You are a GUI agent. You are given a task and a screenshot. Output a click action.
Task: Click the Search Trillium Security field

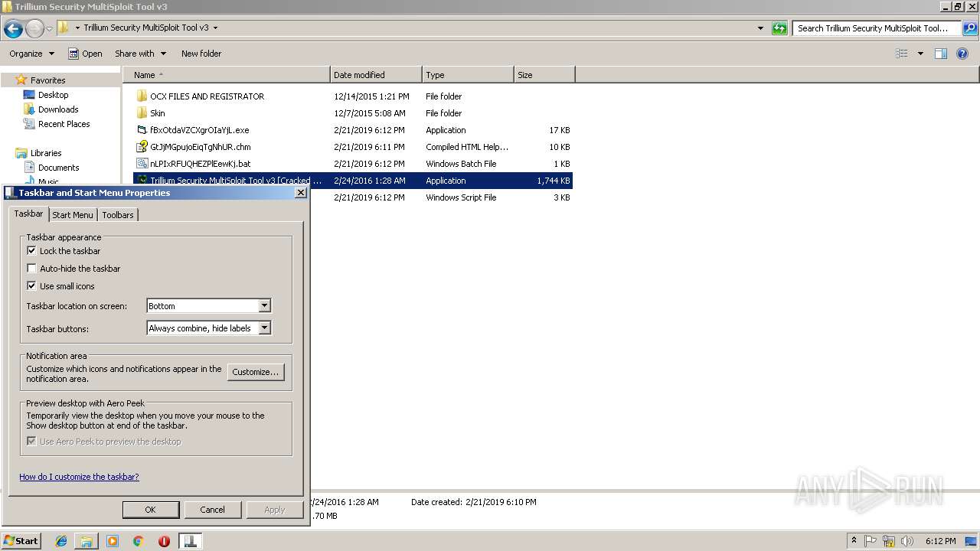click(x=877, y=28)
